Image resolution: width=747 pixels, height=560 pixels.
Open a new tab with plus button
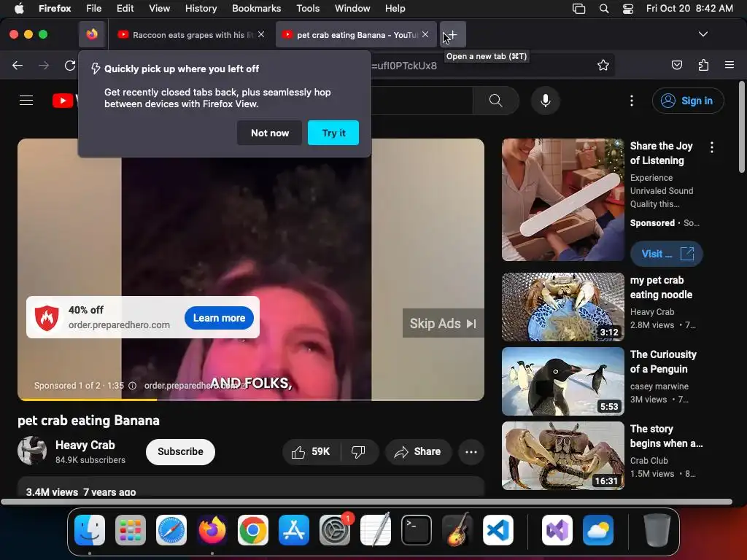click(x=452, y=35)
